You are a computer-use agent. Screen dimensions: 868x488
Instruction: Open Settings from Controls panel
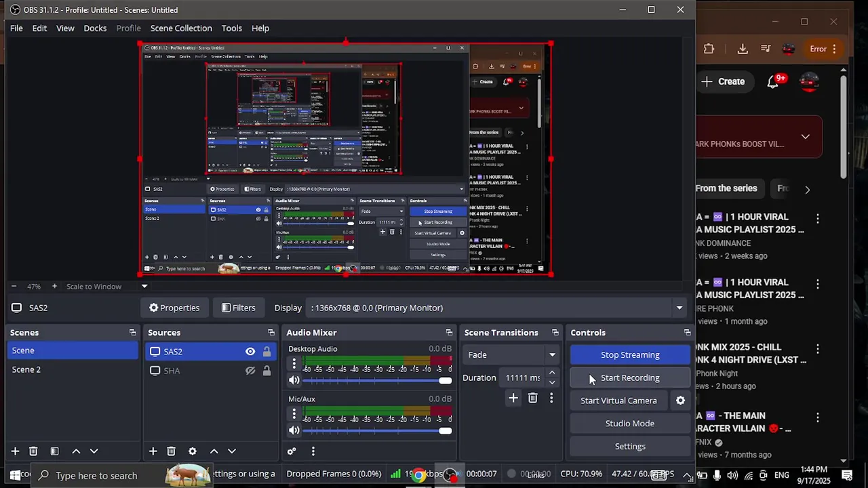(630, 447)
